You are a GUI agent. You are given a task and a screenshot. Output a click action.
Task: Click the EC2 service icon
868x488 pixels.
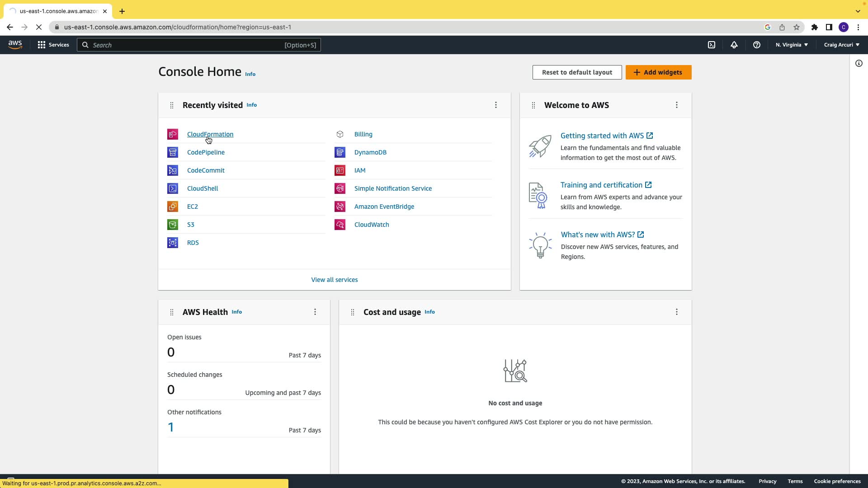click(x=173, y=206)
